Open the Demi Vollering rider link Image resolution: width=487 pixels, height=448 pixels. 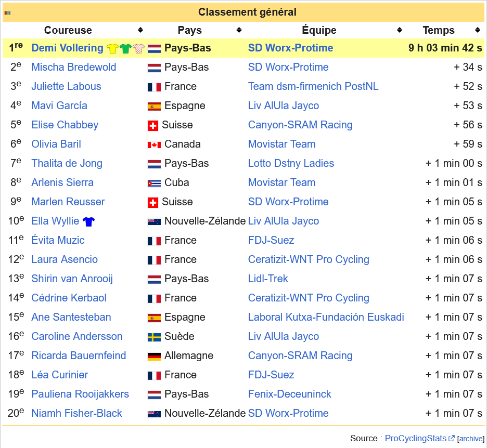[68, 48]
